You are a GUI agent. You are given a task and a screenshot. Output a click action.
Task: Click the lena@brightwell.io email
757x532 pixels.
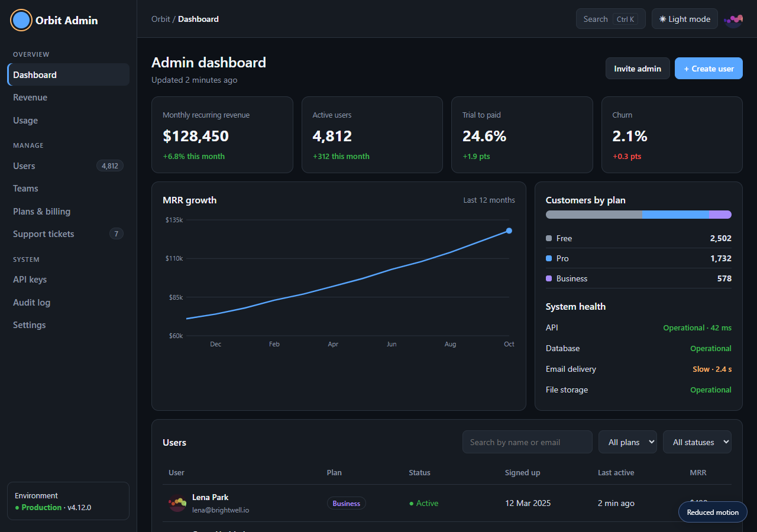tap(221, 510)
